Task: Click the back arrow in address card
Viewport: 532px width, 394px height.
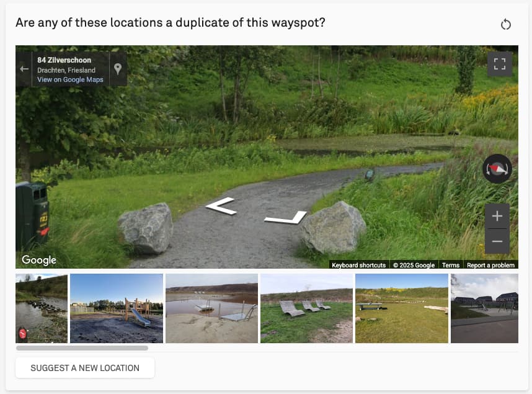Action: coord(24,69)
